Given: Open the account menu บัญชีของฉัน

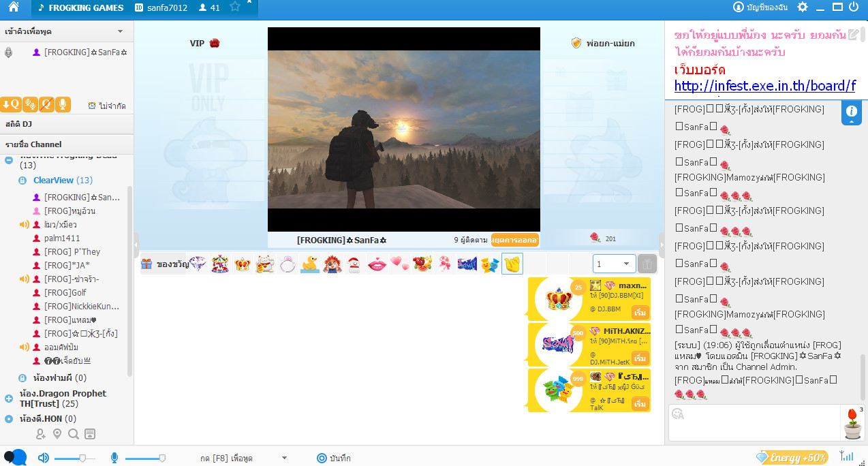Looking at the screenshot, I should pos(760,7).
